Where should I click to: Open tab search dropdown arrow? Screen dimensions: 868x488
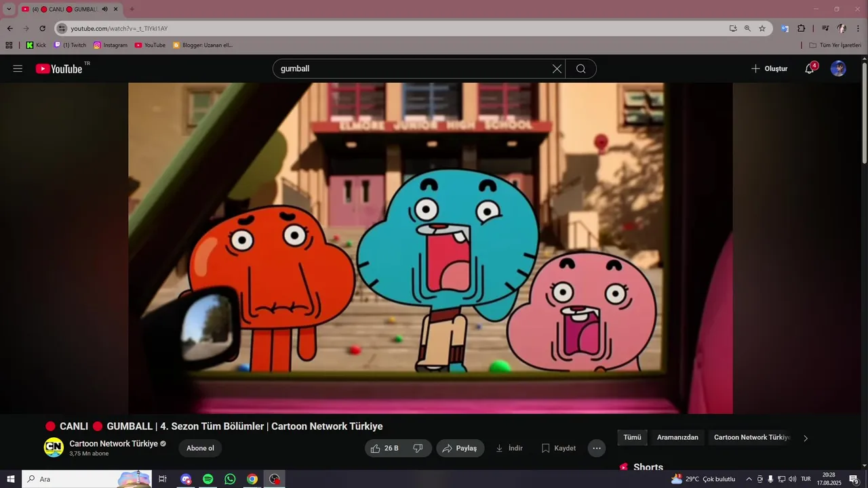click(x=9, y=9)
